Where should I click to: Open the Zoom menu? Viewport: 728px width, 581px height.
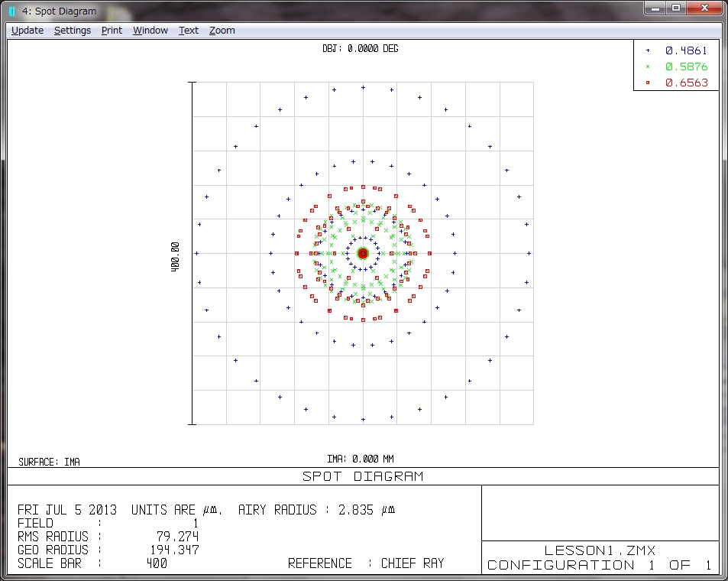tap(222, 31)
